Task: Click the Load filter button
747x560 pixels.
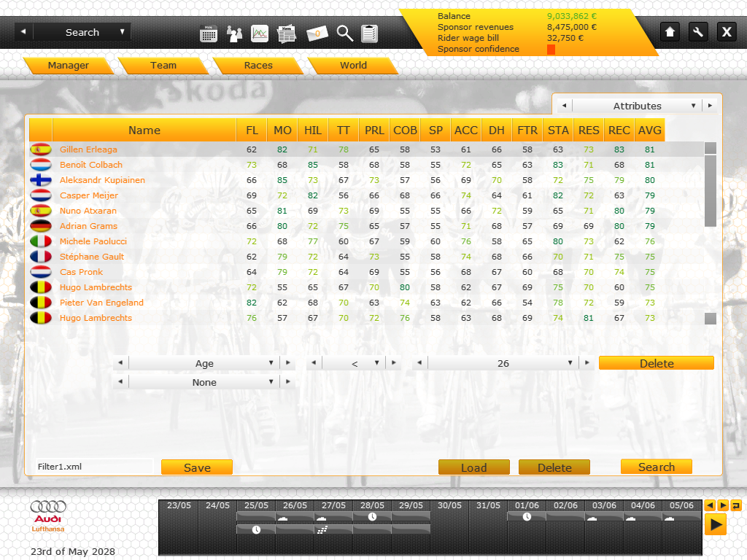Action: [x=473, y=467]
